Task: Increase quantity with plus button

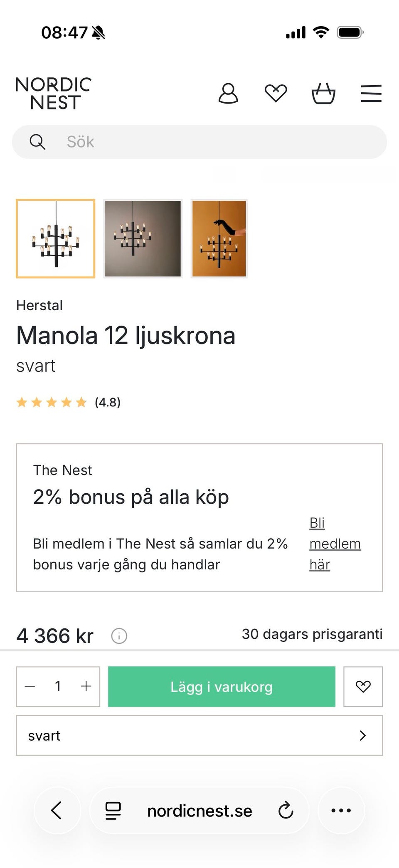Action: (86, 687)
